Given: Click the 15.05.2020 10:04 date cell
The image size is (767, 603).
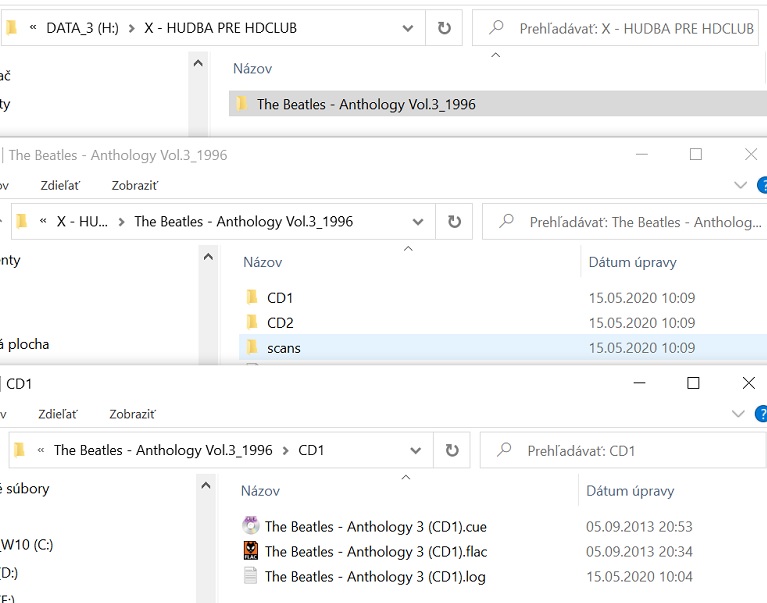Looking at the screenshot, I should (x=639, y=577).
